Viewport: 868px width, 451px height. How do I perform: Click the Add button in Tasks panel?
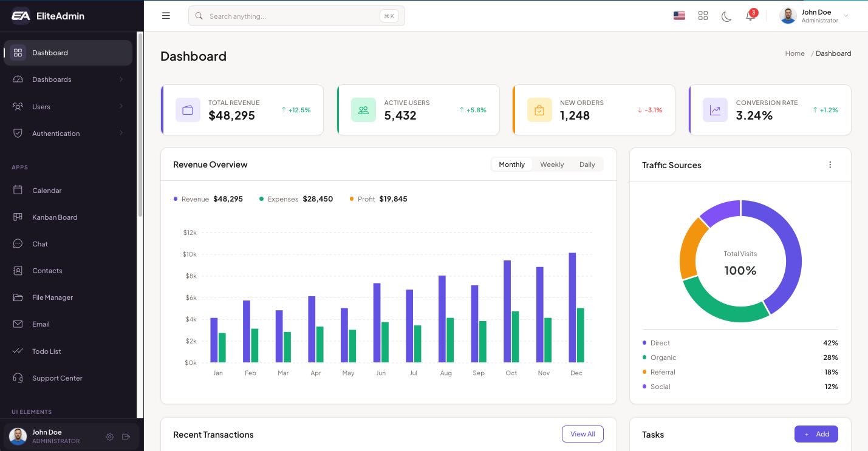point(816,434)
